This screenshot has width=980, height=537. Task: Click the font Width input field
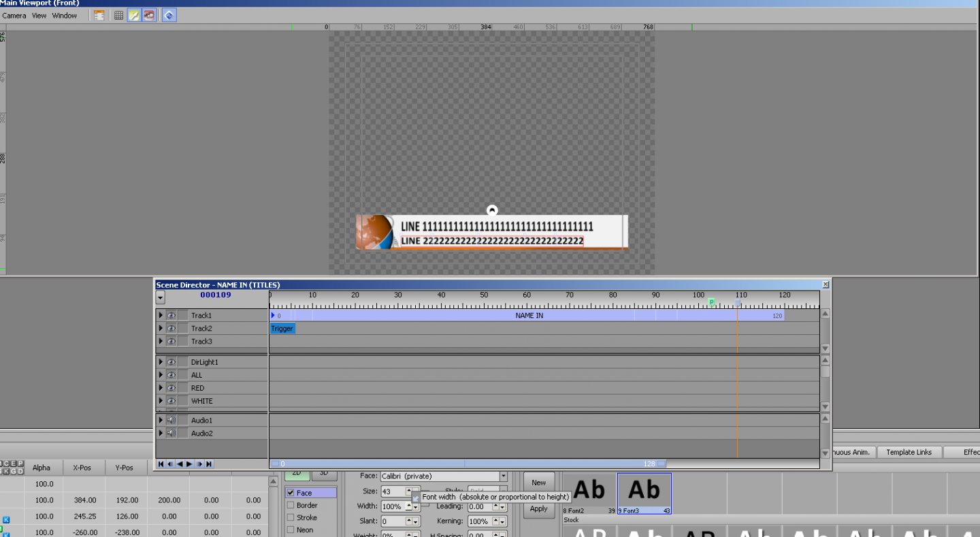(393, 506)
